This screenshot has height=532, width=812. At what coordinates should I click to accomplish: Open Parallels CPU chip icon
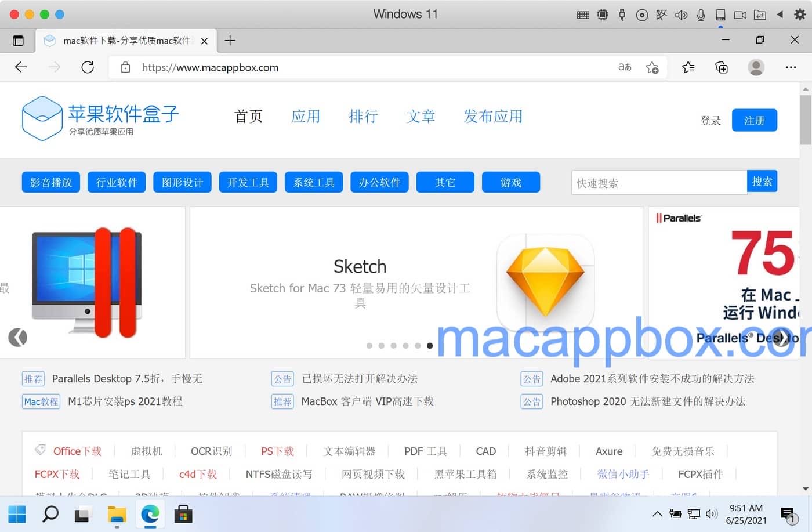coord(603,15)
